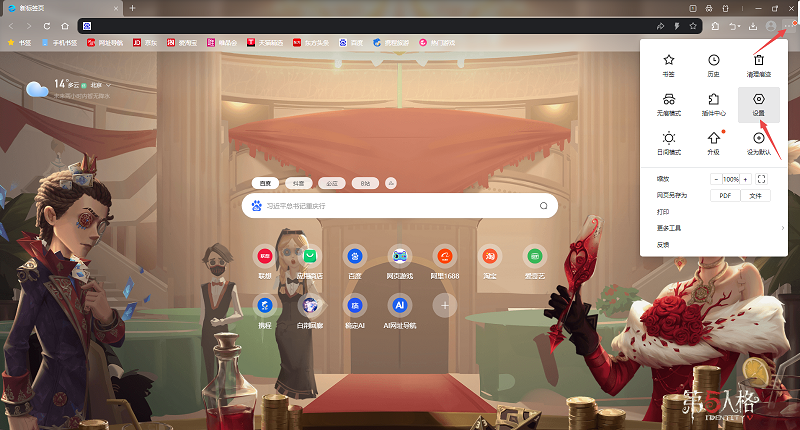Click the star favorite icon in address bar

pos(693,26)
